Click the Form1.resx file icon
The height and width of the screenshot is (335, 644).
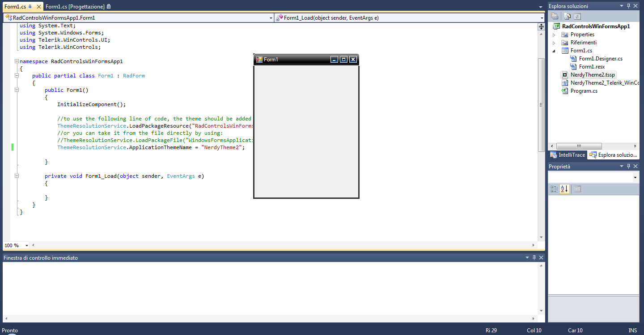click(574, 67)
